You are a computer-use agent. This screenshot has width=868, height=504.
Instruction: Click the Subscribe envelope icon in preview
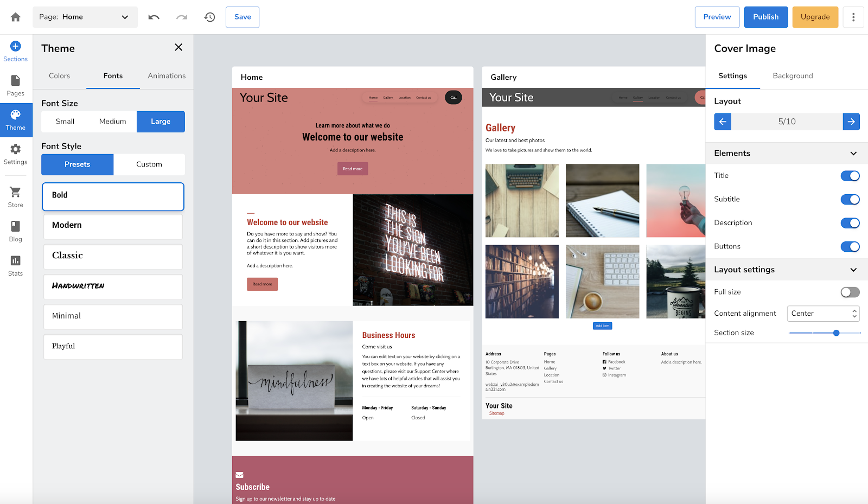point(239,475)
